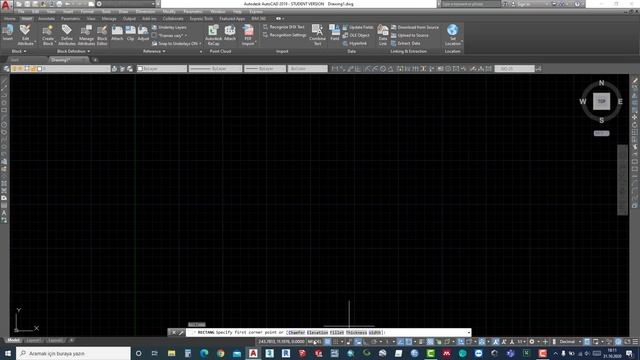The height and width of the screenshot is (360, 640).
Task: Click the Chamfer option in command line
Action: 297,333
